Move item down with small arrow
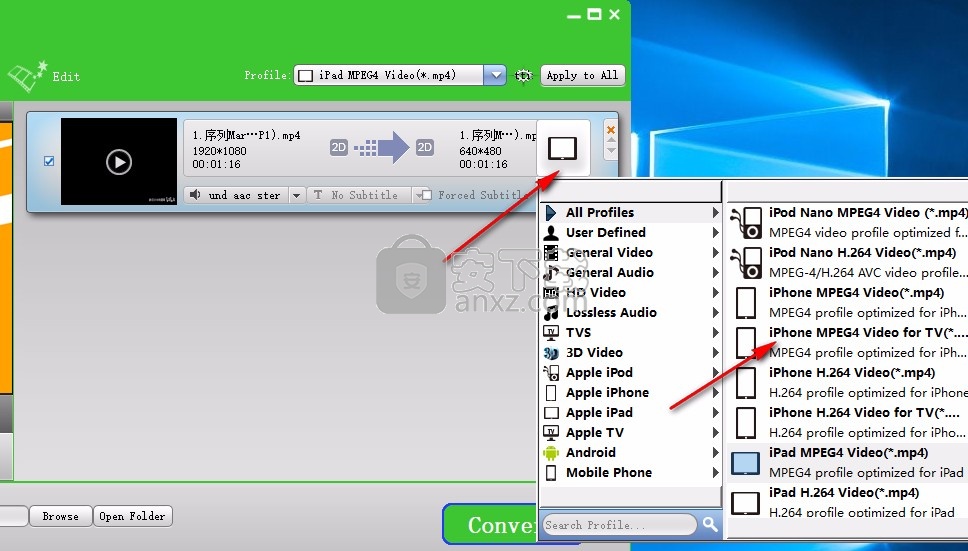 pyautogui.click(x=611, y=152)
